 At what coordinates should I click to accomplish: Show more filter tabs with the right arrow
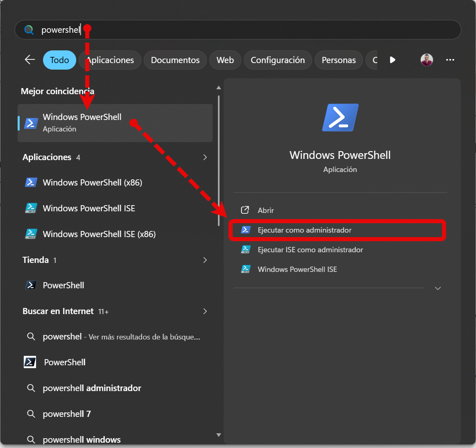point(392,60)
